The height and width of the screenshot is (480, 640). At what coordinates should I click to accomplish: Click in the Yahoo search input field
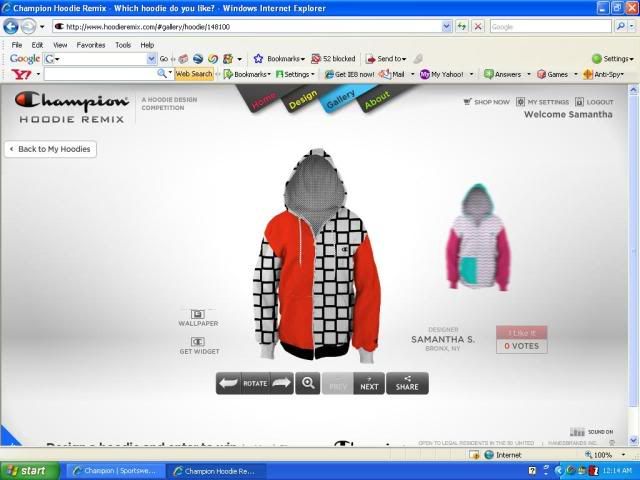100,74
